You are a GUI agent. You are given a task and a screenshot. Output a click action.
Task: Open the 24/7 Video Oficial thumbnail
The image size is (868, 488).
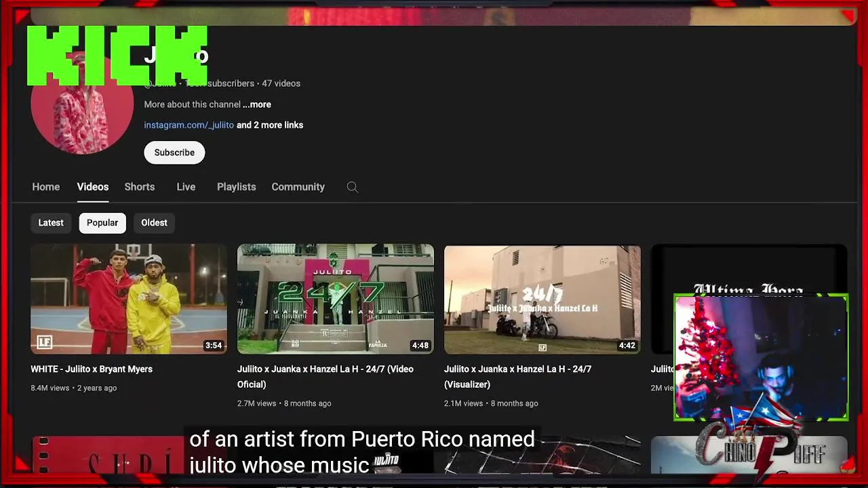[336, 299]
